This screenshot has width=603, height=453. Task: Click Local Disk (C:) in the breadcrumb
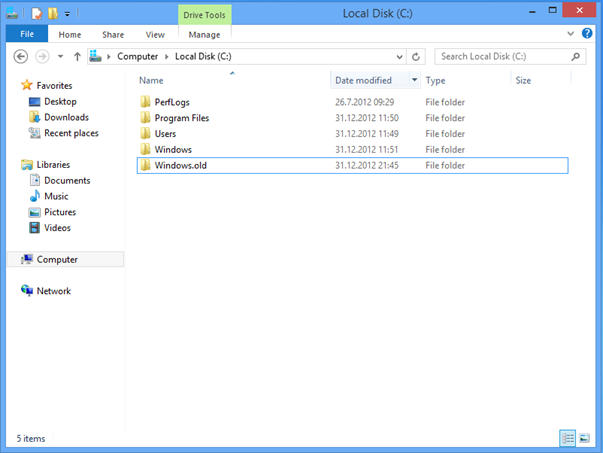(x=203, y=57)
